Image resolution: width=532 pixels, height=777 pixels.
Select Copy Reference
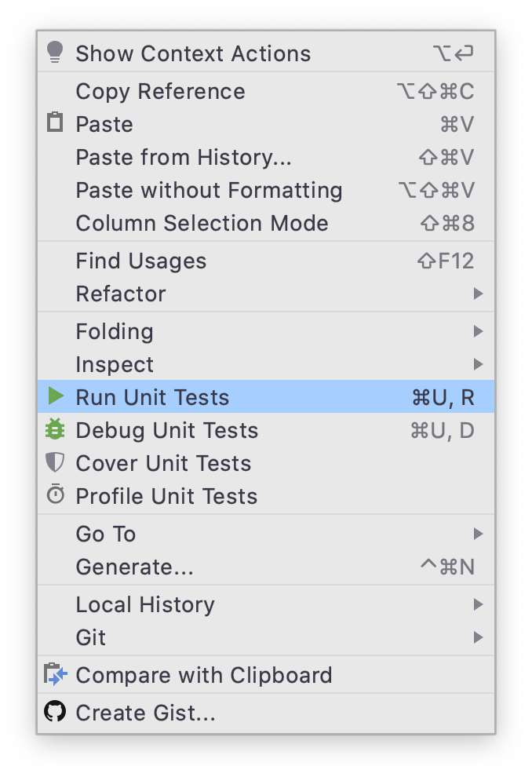(x=160, y=91)
